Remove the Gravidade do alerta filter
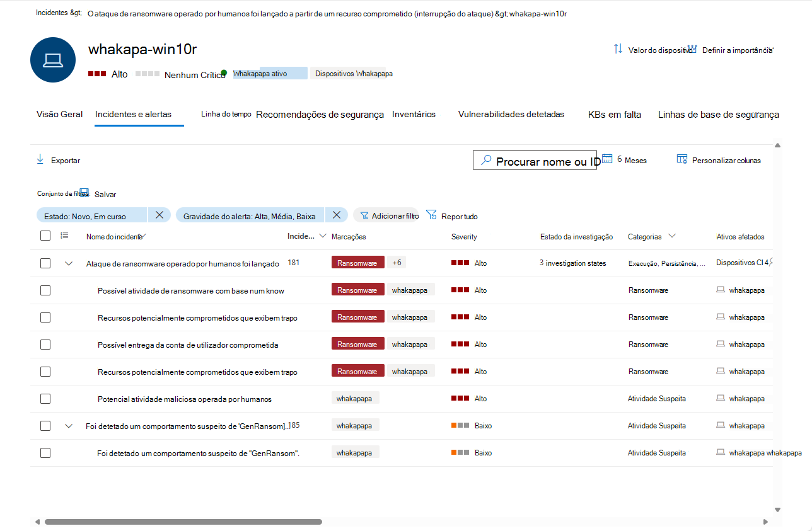The image size is (812, 531). click(x=337, y=215)
